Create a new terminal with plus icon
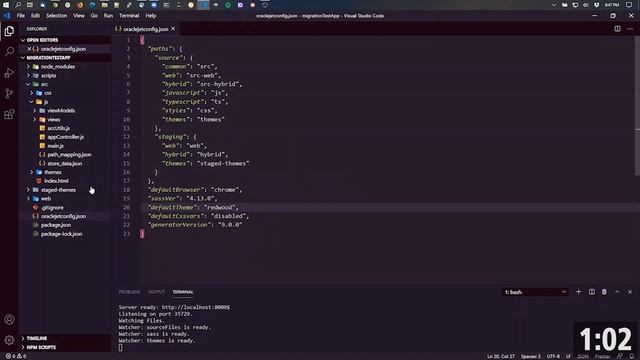 (x=578, y=292)
